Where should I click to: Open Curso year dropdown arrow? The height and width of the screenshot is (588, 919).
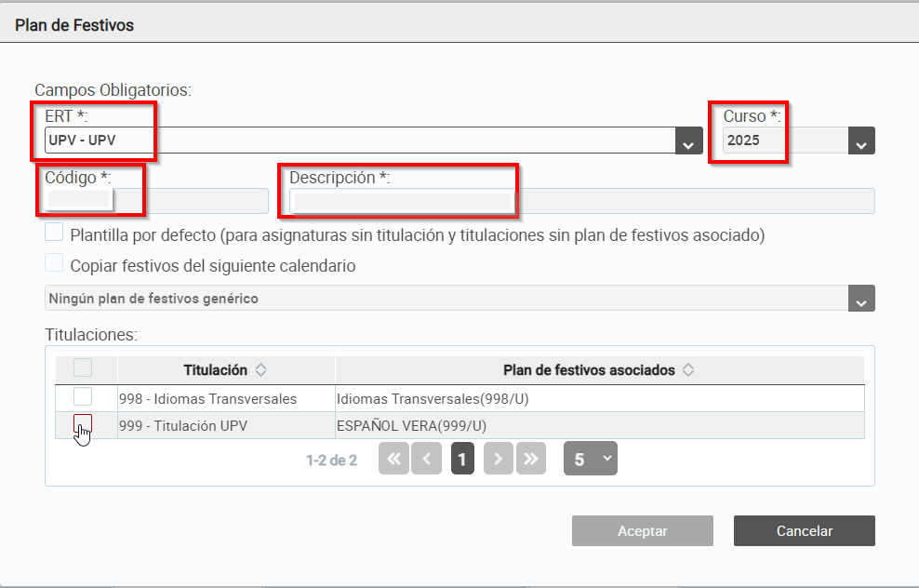click(861, 140)
